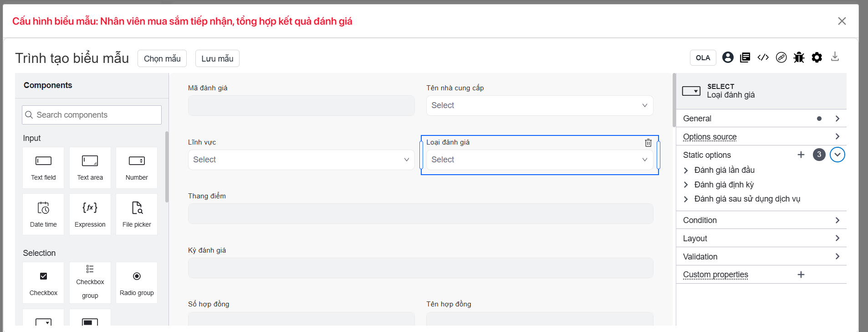
Task: Click the Chọn mẫu button
Action: pyautogui.click(x=162, y=59)
